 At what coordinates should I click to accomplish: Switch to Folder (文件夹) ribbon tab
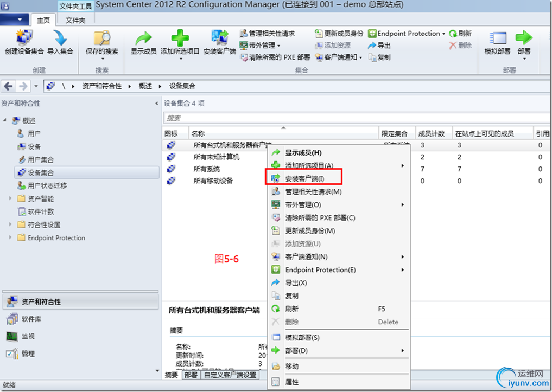coord(75,20)
